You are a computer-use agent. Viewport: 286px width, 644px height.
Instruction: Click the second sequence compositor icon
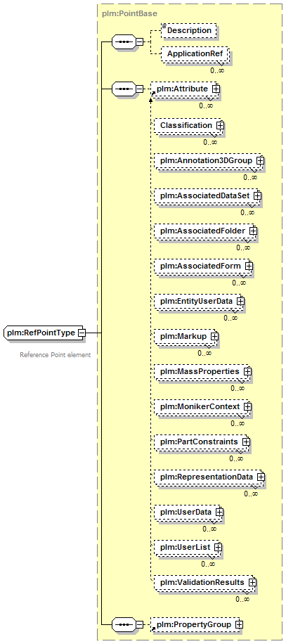point(124,89)
